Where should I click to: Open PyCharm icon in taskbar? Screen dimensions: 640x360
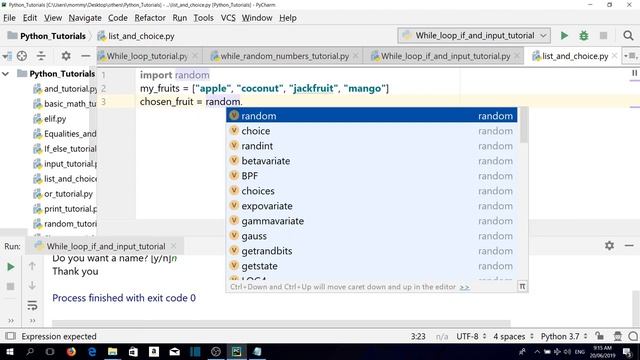(x=237, y=351)
